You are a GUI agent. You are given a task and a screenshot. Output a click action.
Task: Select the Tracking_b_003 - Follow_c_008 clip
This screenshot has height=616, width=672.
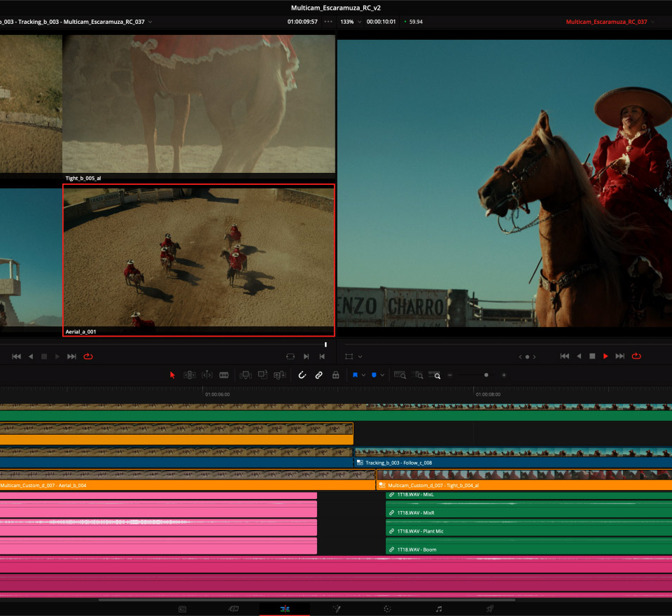513,458
